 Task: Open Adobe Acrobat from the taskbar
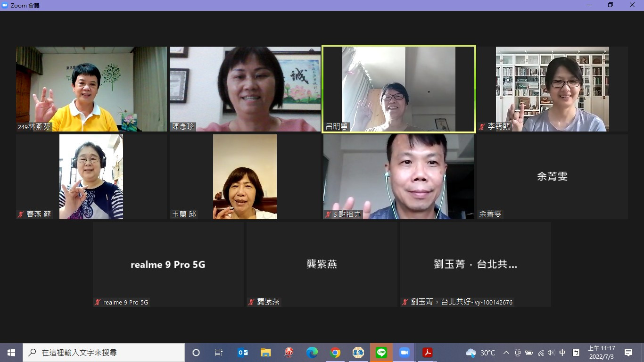(427, 353)
